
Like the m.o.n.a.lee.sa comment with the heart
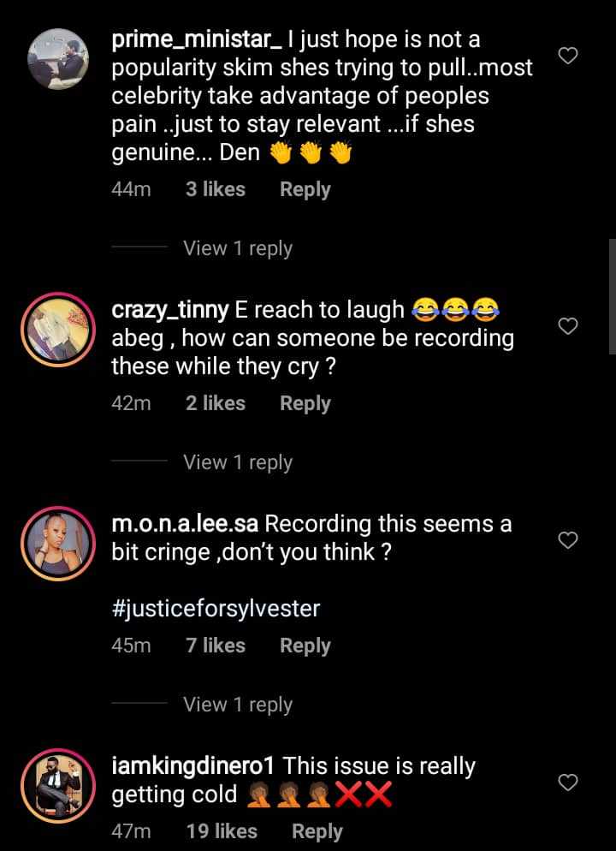pyautogui.click(x=567, y=539)
